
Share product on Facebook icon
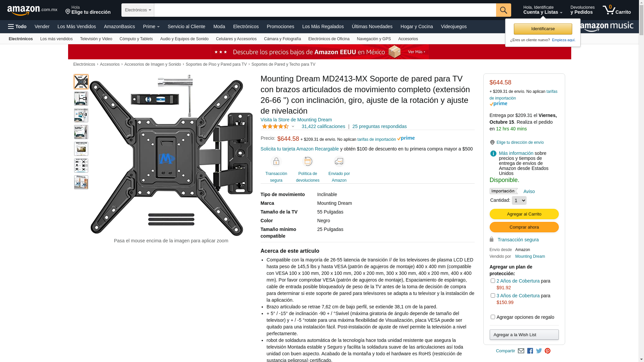pyautogui.click(x=530, y=351)
